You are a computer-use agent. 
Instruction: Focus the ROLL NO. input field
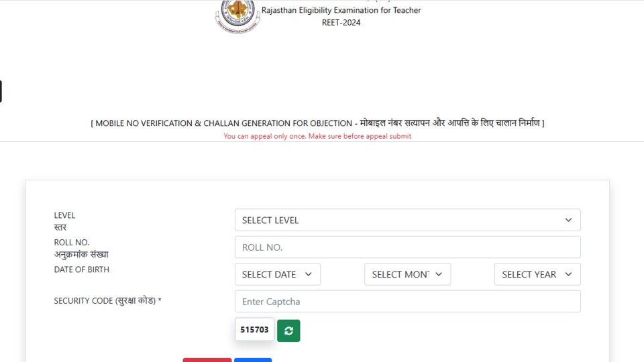407,247
